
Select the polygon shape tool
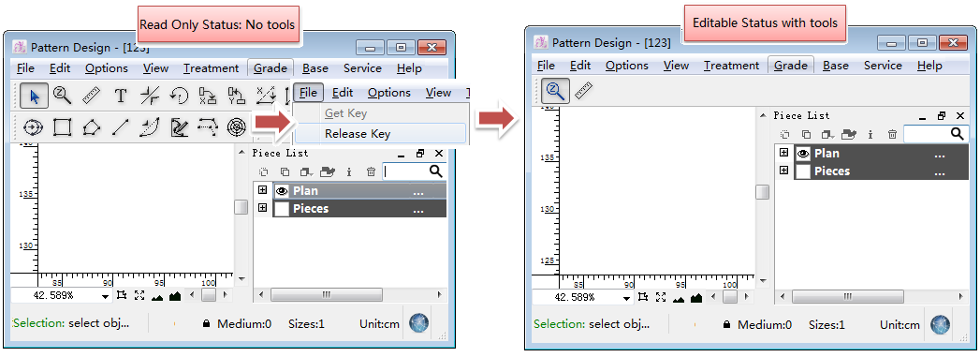pyautogui.click(x=91, y=127)
